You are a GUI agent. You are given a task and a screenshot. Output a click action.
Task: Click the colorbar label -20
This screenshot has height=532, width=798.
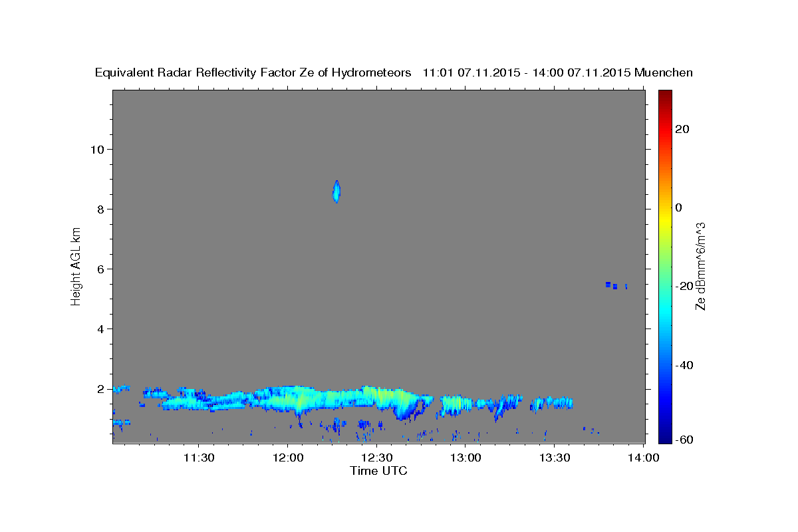pos(684,286)
